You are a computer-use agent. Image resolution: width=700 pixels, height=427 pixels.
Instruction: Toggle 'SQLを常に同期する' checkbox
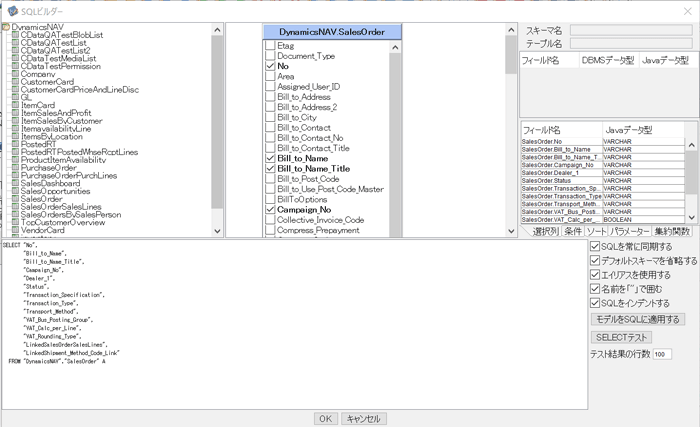(x=595, y=246)
